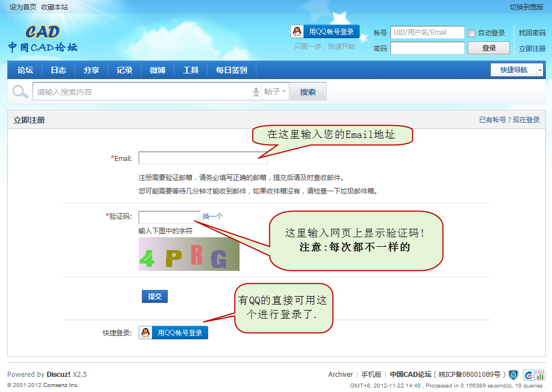Click the 中国CAD论坛 footer link
This screenshot has height=392, width=552.
click(x=411, y=375)
